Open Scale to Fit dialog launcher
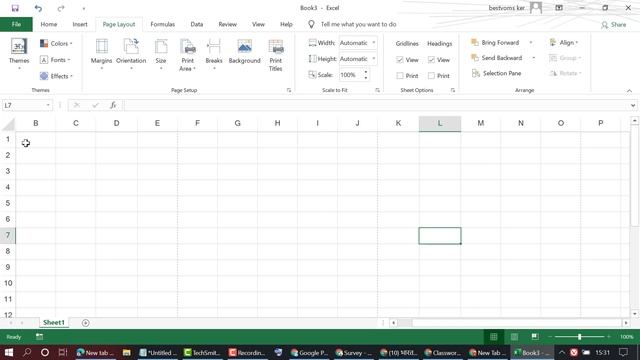 click(377, 90)
